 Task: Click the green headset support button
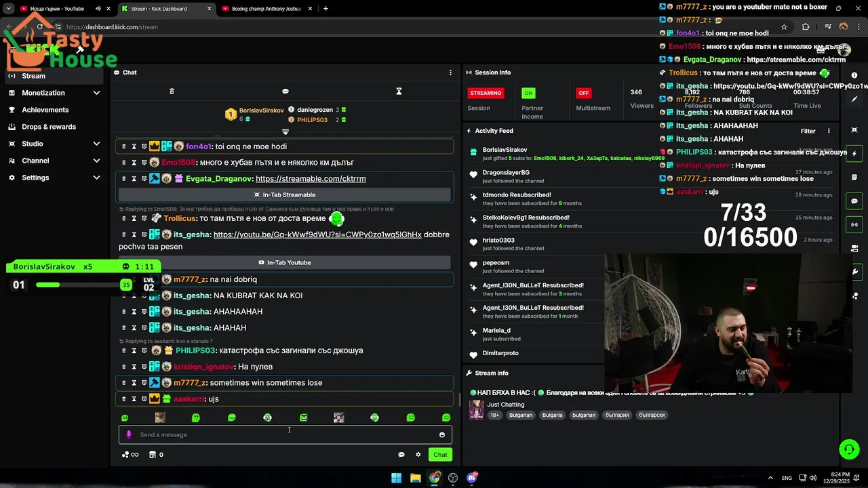pyautogui.click(x=849, y=449)
